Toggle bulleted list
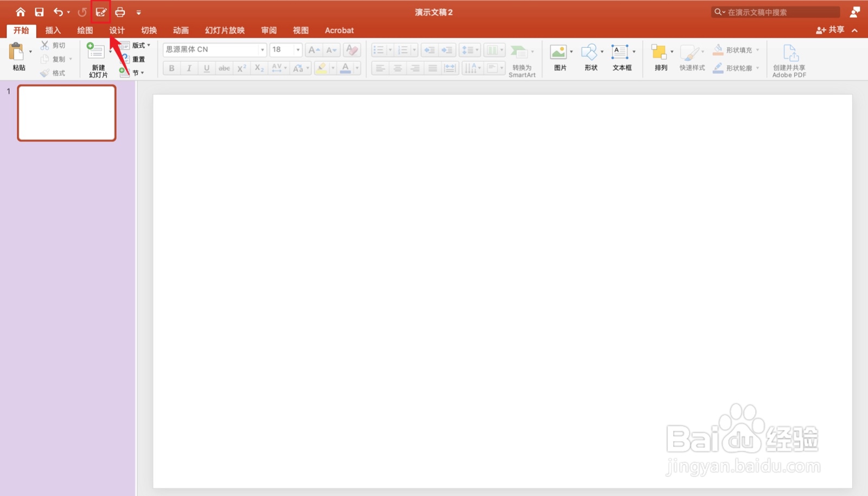 pyautogui.click(x=378, y=50)
